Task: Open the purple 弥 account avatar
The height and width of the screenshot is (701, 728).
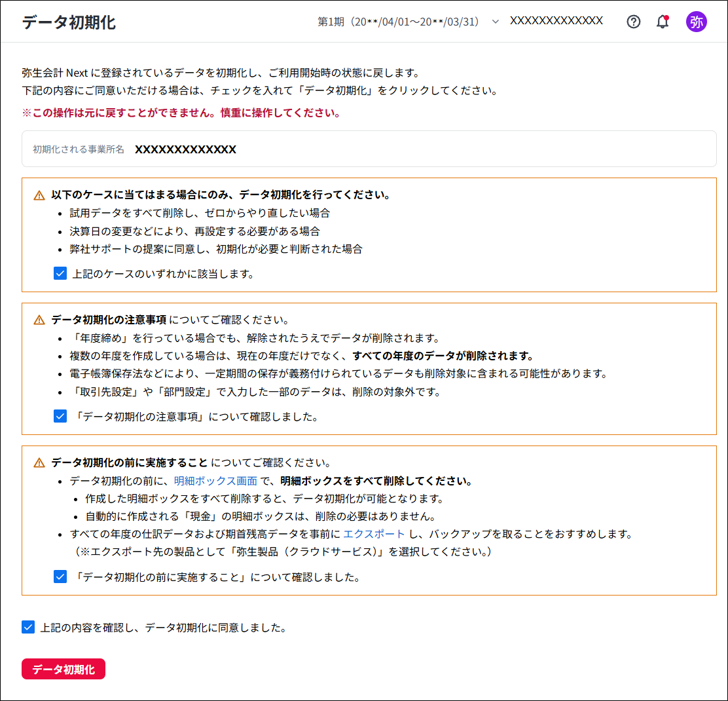Action: click(x=697, y=22)
